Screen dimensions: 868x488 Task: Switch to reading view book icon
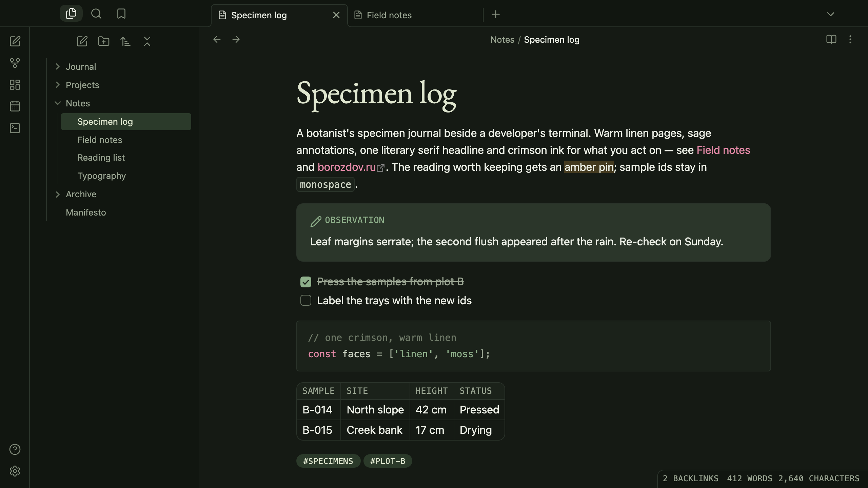tap(831, 39)
